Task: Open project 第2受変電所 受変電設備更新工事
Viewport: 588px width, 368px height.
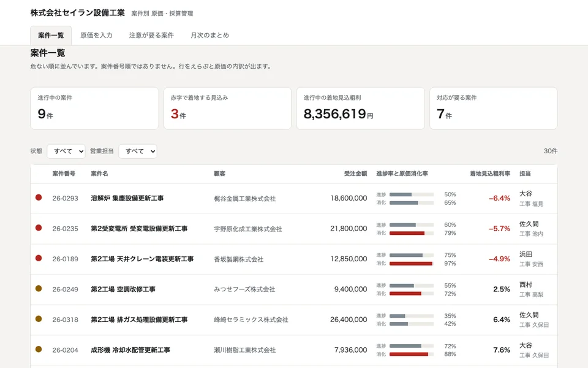Action: pos(139,229)
